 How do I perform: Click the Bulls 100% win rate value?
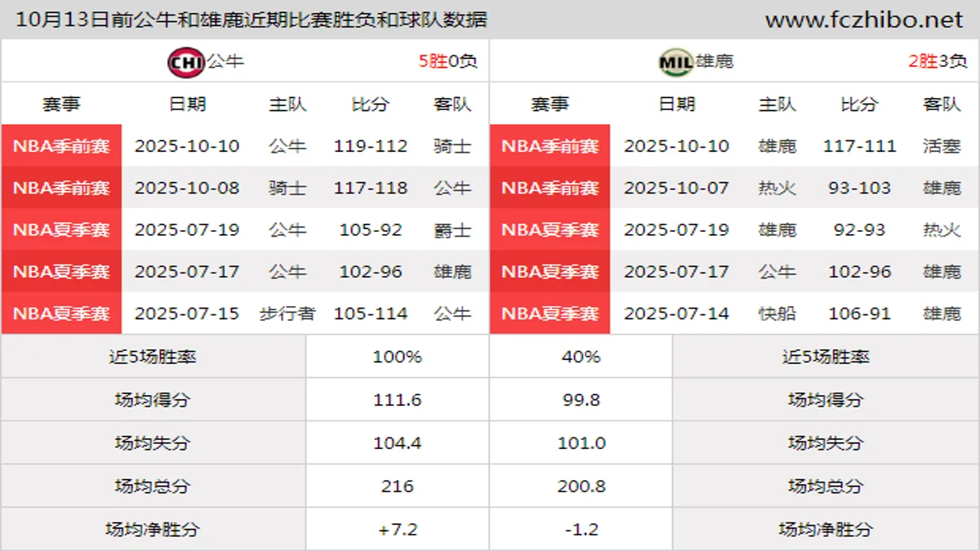[x=397, y=357]
